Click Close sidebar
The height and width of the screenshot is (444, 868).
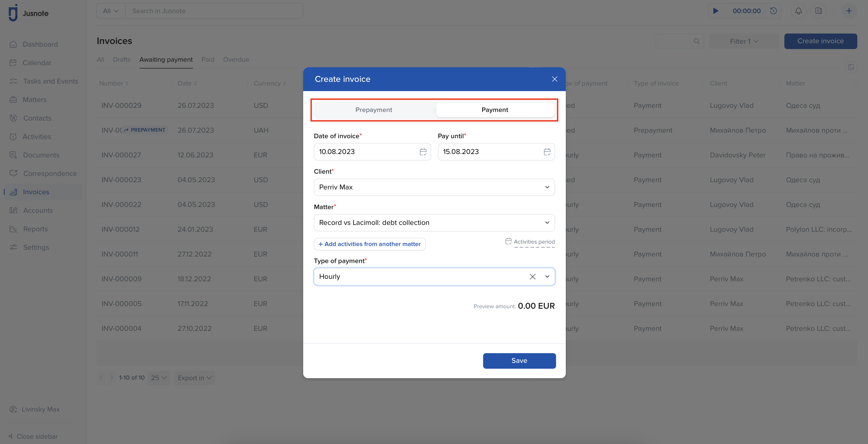coord(33,436)
